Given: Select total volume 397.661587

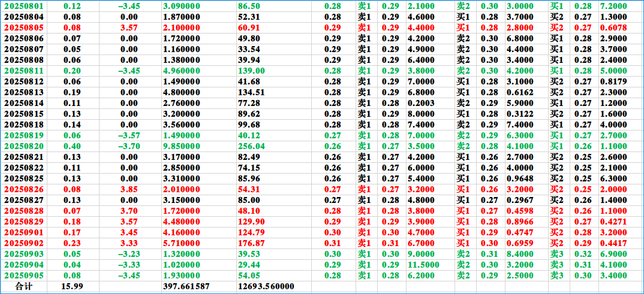Looking at the screenshot, I should tap(186, 286).
